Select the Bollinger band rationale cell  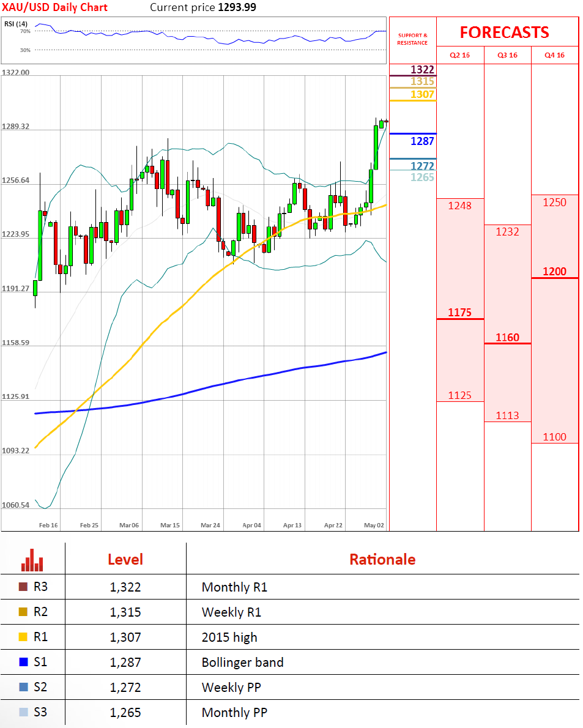[x=242, y=663]
